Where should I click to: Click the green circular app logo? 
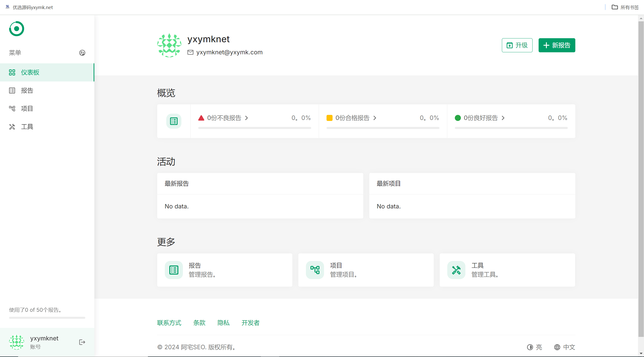[17, 29]
